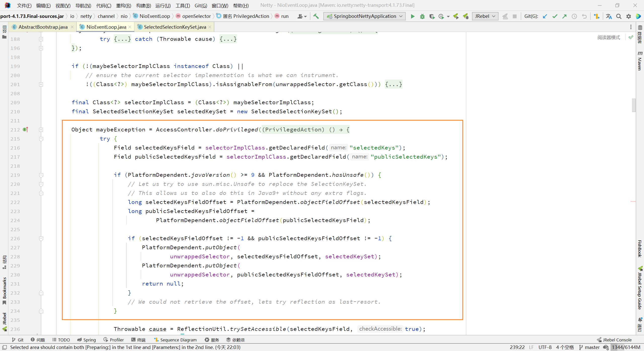The image size is (644, 351).
Task: Toggle reader mode 阅读器模式
Action: (x=609, y=37)
